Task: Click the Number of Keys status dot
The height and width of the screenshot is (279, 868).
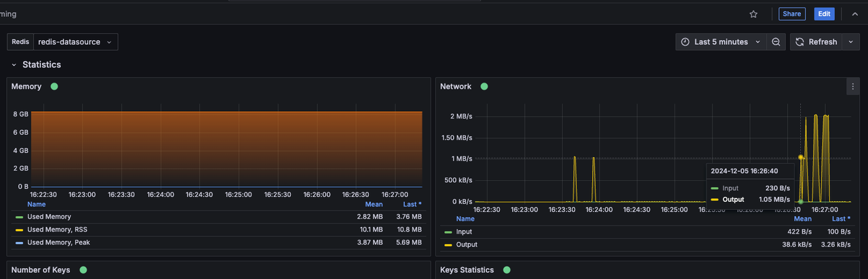Action: point(83,270)
